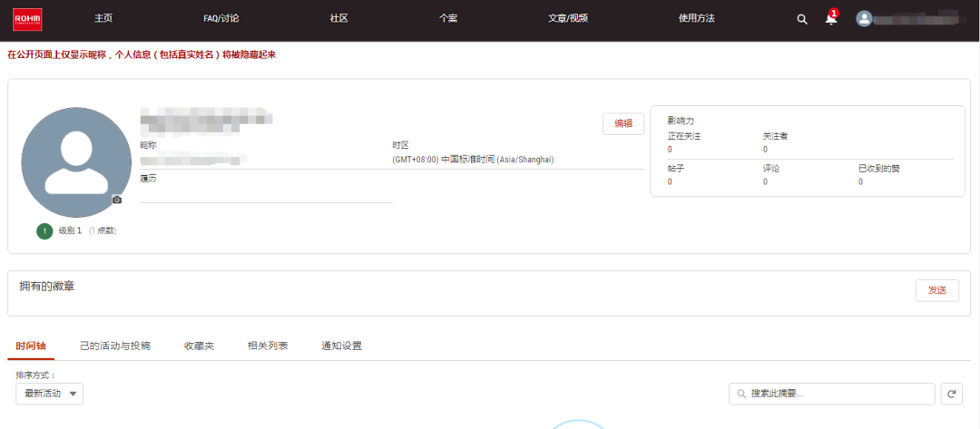Viewport: 980px width, 429px height.
Task: Click the 评论 label in 影响力
Action: point(770,169)
